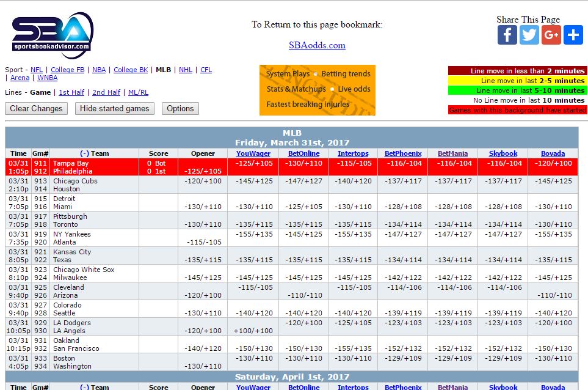The image size is (588, 390).
Task: Click the NY Yankees team name
Action: [x=71, y=234]
